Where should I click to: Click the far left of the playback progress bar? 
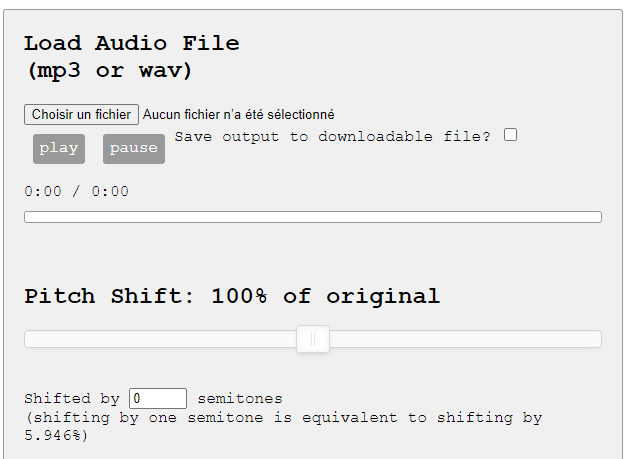coord(28,217)
